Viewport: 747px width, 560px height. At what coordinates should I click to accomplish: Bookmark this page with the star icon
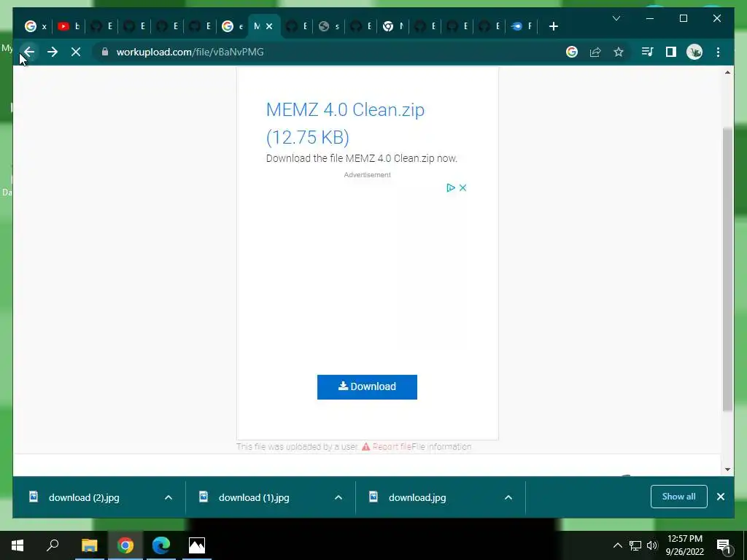(x=619, y=52)
